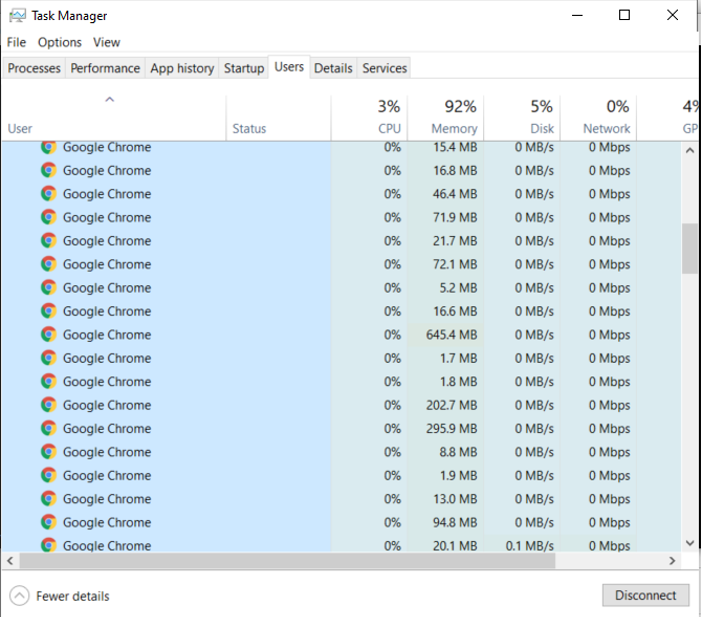Sort by the 5% Disk column header
The width and height of the screenshot is (701, 617).
click(522, 118)
